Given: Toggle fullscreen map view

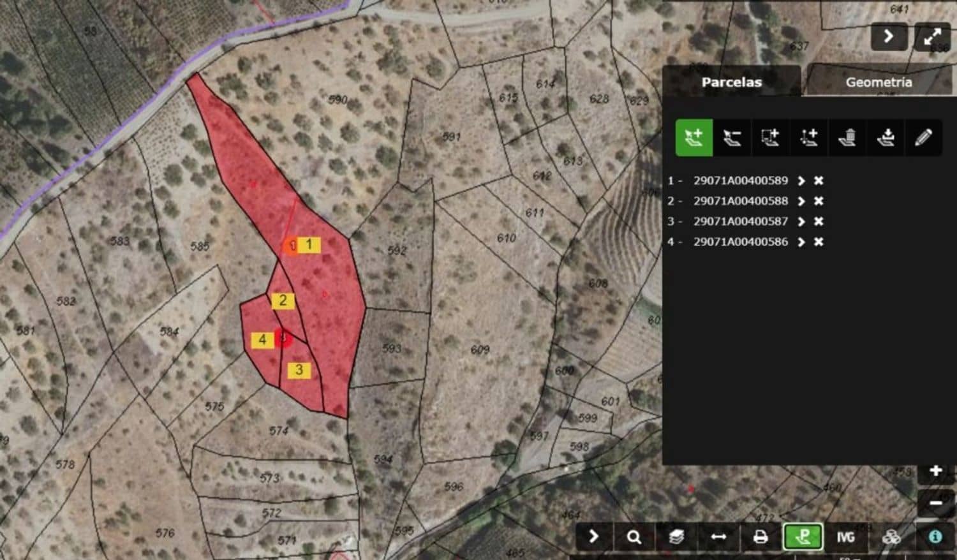Looking at the screenshot, I should click(932, 37).
